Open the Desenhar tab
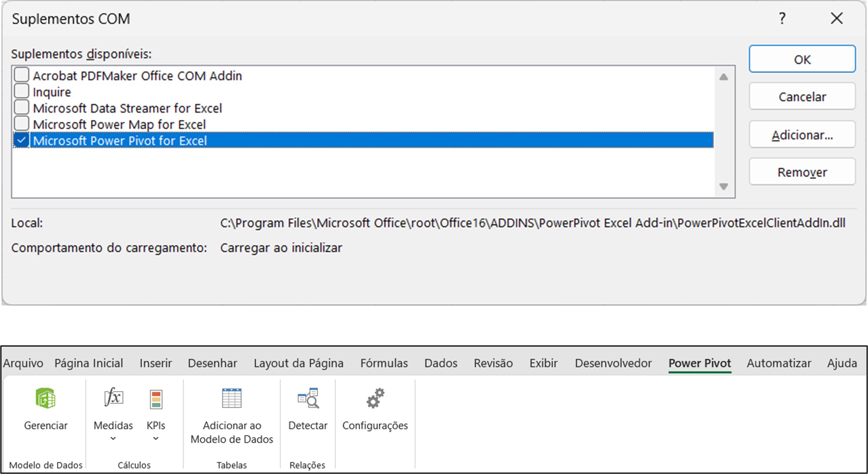The width and height of the screenshot is (868, 474). point(213,363)
